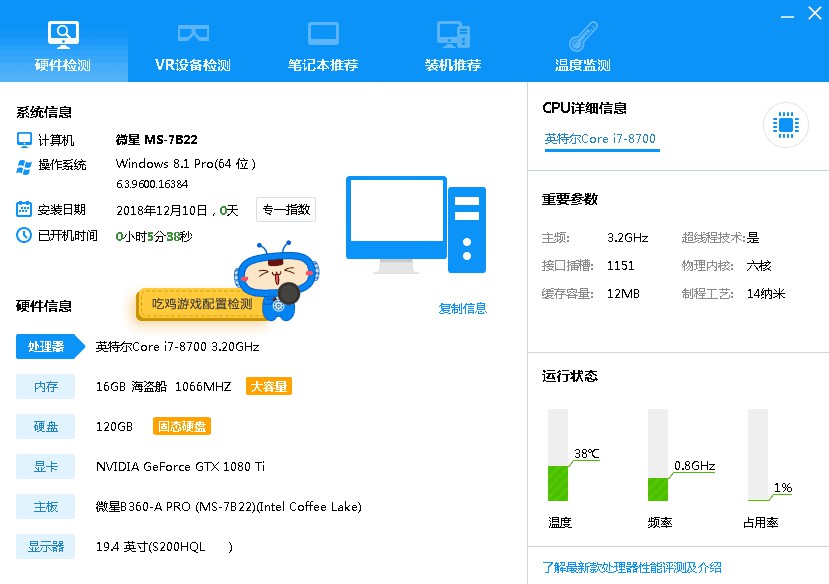The width and height of the screenshot is (829, 584).
Task: Click the calendar icon beside 安装日期
Action: [x=24, y=209]
